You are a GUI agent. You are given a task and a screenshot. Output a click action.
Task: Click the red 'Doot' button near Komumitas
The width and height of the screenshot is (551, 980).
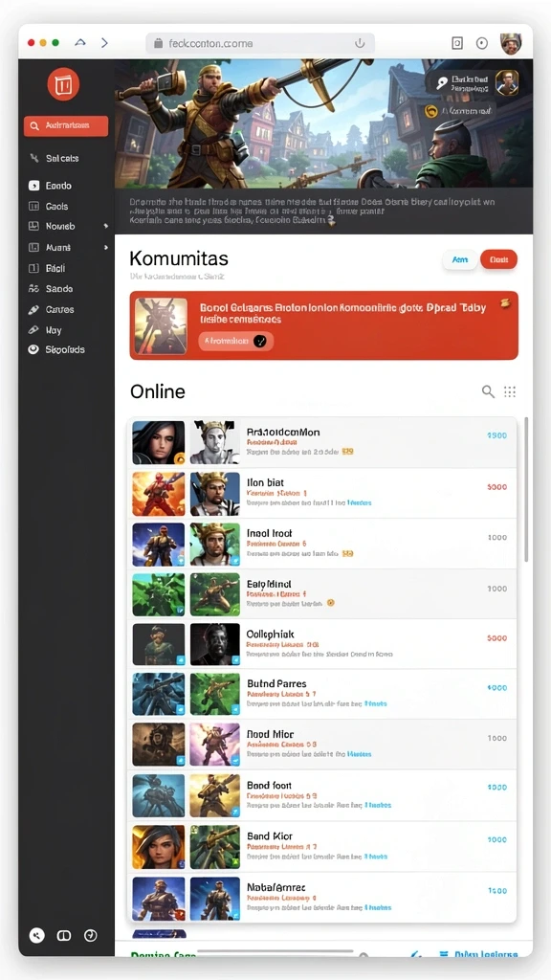coord(498,259)
